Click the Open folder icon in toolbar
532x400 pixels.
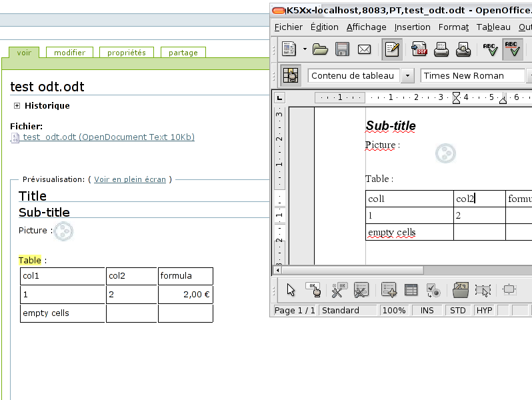(x=320, y=49)
